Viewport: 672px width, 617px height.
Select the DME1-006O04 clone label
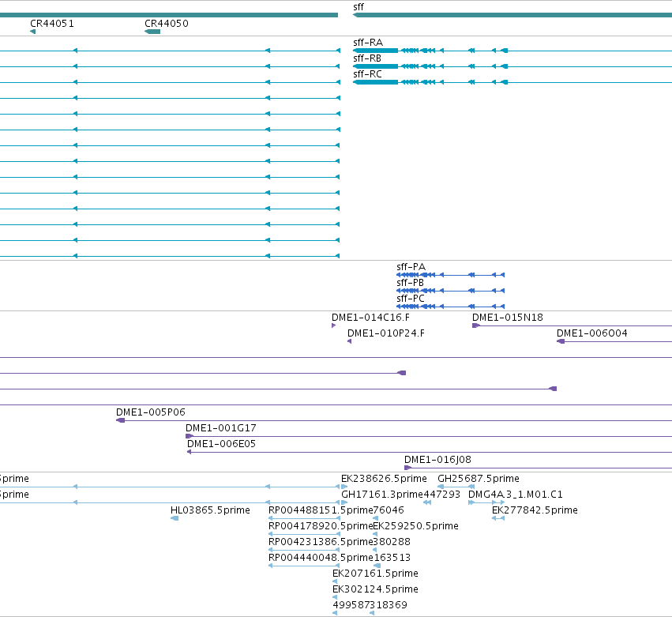click(x=592, y=333)
